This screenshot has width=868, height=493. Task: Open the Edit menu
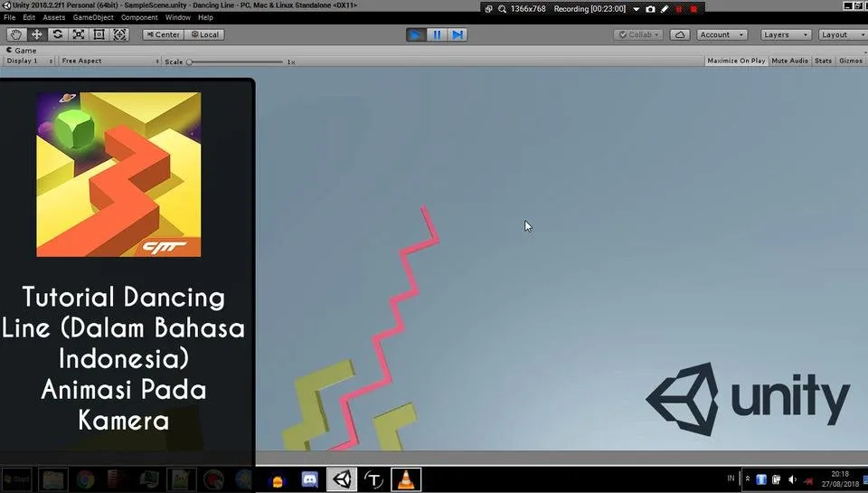pos(29,17)
